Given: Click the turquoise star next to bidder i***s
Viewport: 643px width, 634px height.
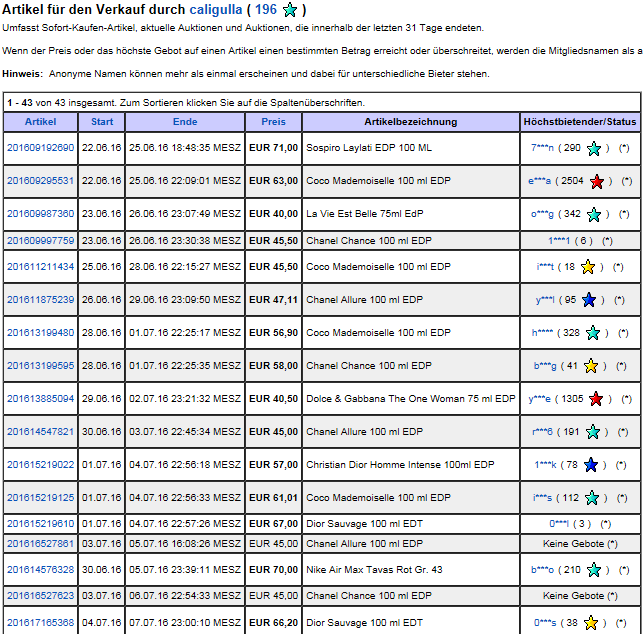Looking at the screenshot, I should tap(592, 498).
